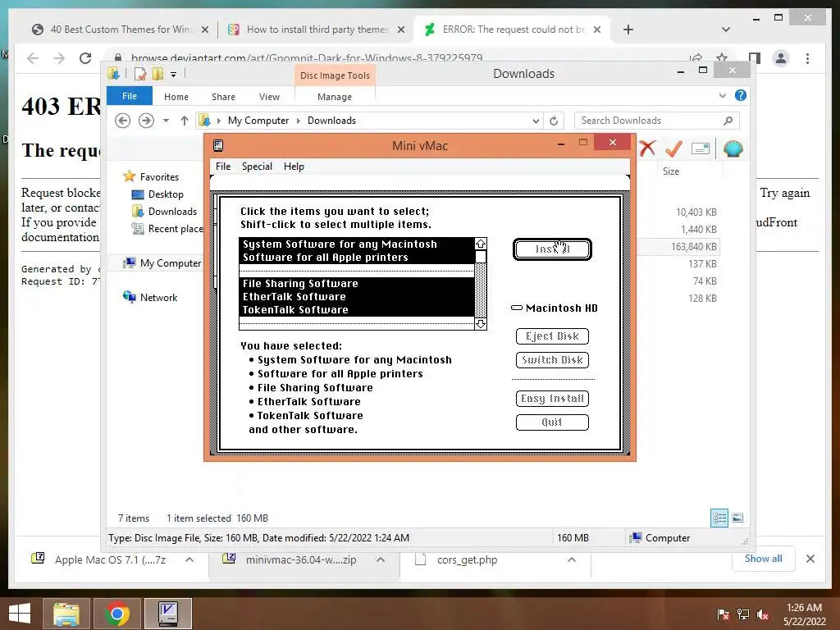Click the Mini vMac title bar icon
The image size is (840, 630).
(218, 146)
